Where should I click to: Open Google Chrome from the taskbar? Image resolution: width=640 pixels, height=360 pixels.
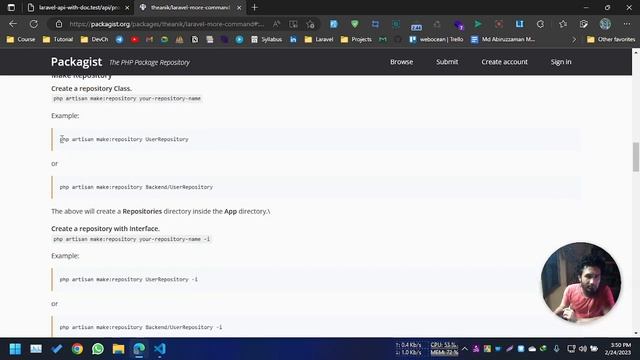pos(77,349)
